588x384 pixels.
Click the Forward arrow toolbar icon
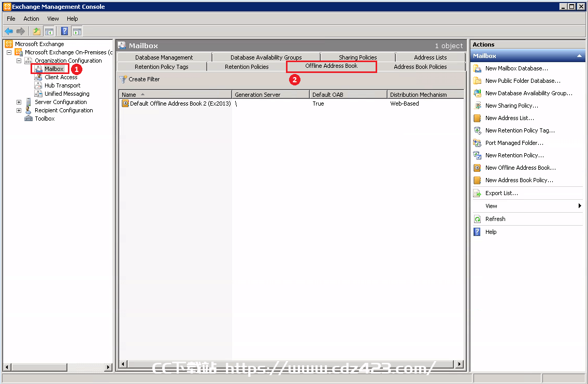tap(21, 32)
